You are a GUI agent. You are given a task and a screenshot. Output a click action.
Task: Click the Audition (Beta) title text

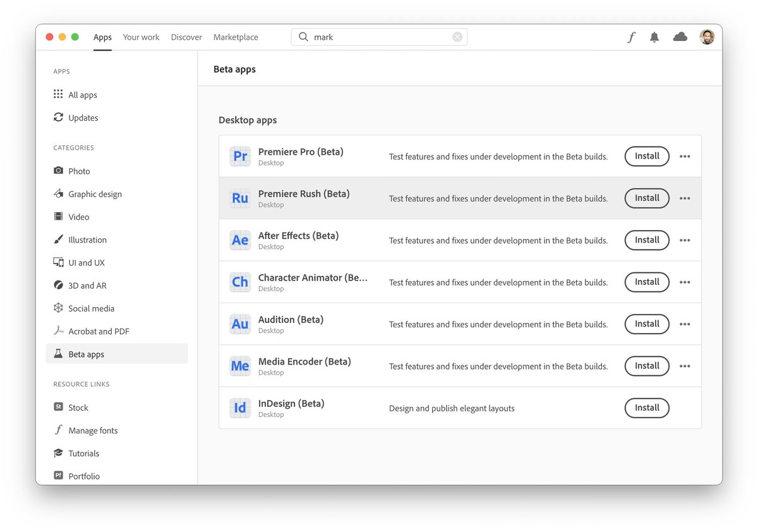[291, 320]
